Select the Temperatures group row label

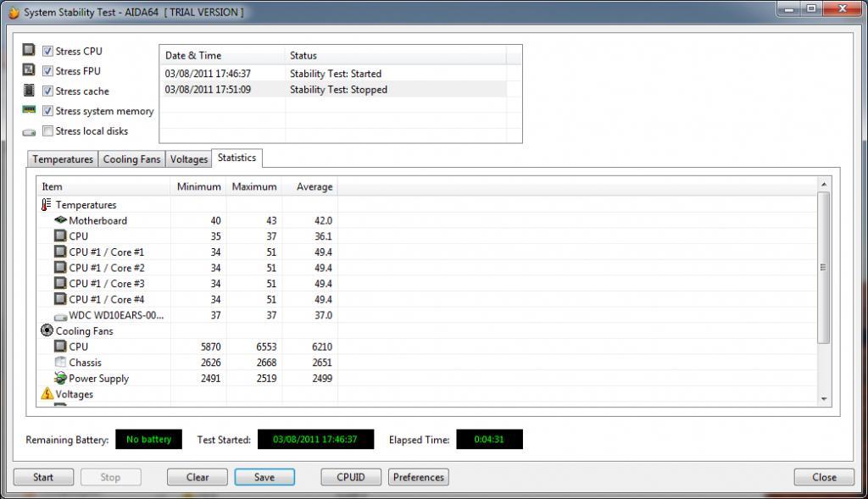(x=86, y=205)
